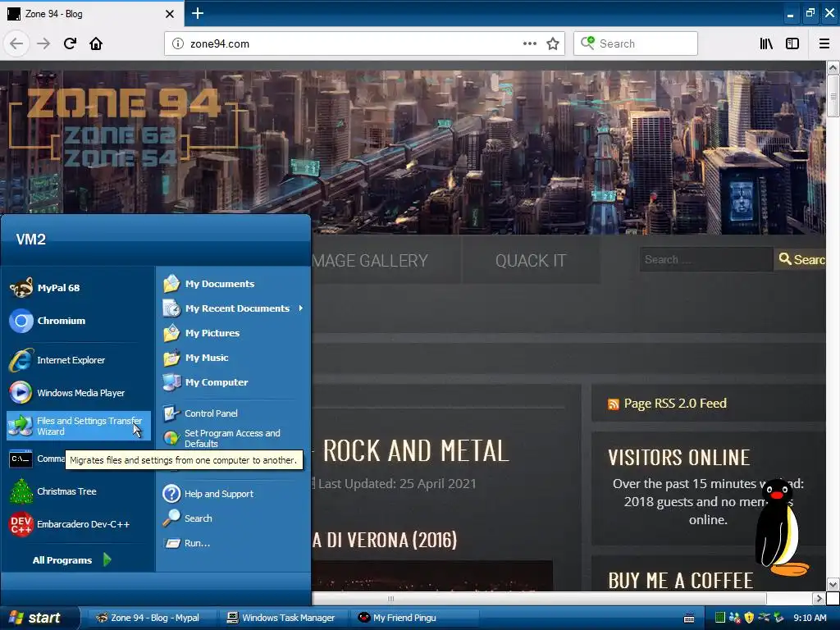Open My Documents folder
Screen dimensions: 840x630
[x=234, y=283]
